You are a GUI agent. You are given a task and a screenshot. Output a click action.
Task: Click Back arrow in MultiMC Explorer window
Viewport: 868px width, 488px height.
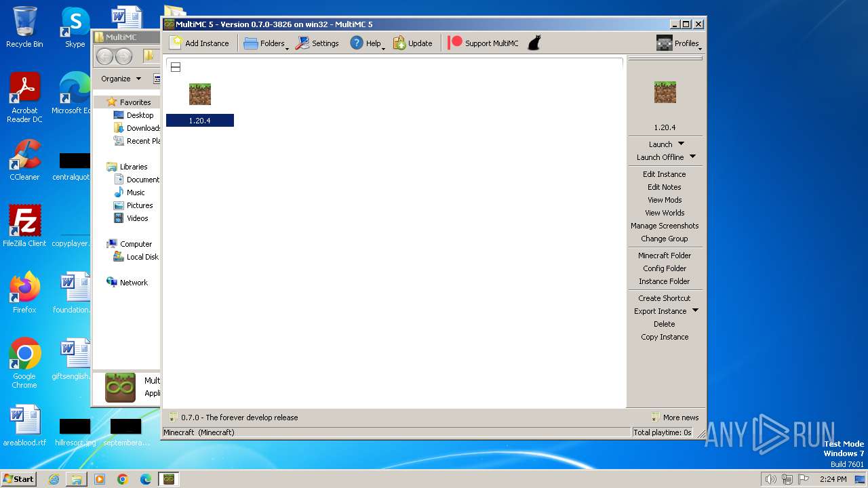(104, 56)
